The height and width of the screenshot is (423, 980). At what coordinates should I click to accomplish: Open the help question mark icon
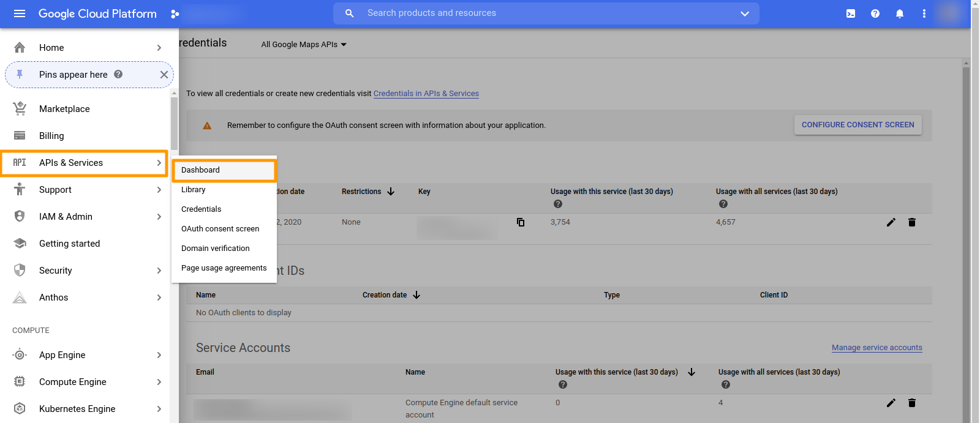(875, 13)
